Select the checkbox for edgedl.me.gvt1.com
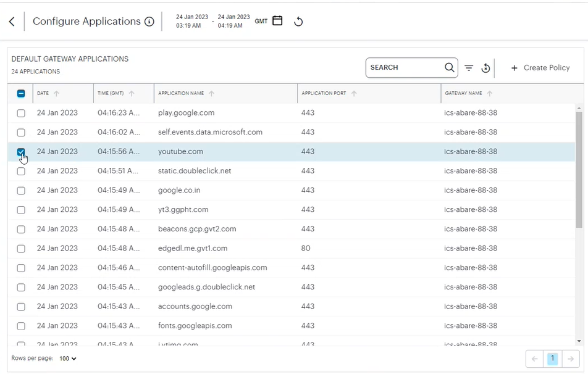Image resolution: width=588 pixels, height=374 pixels. point(21,248)
